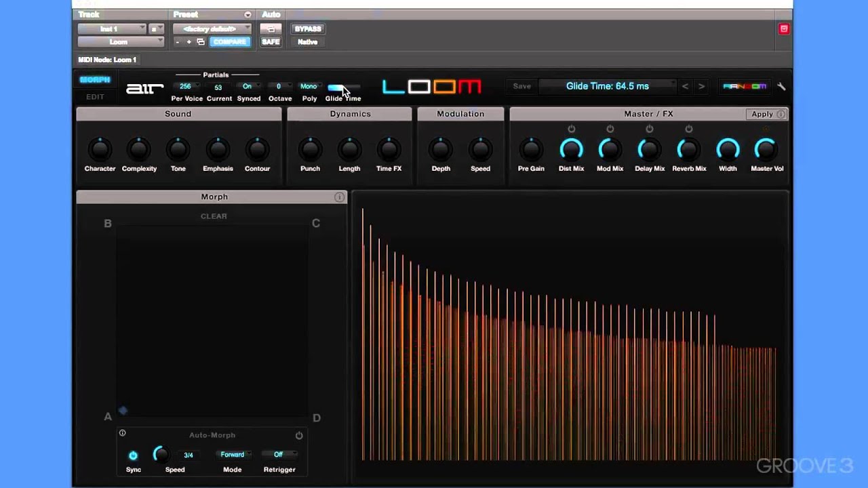
Task: Click the automation enable icon under Auto
Action: (271, 29)
